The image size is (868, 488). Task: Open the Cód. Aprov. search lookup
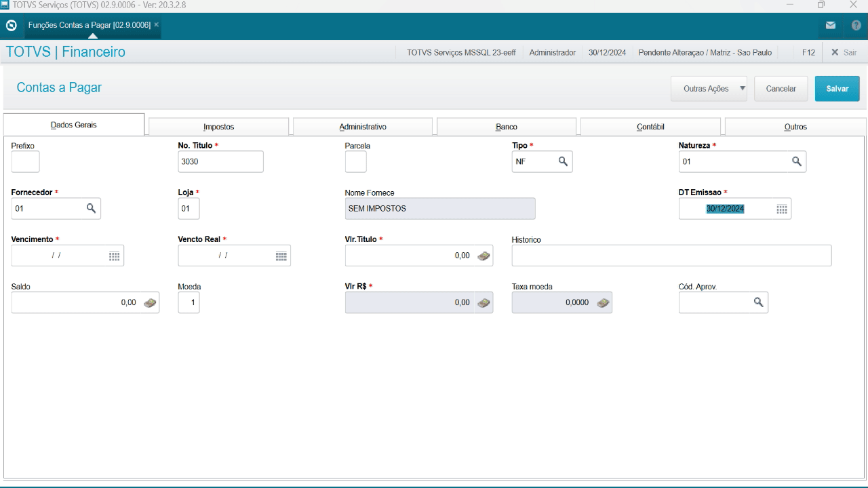[x=759, y=302]
